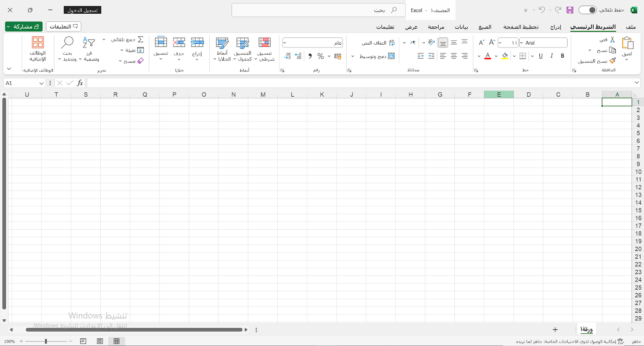Expand the Name Box A1 dropdown
Screen dimensions: 644x346
pos(41,83)
